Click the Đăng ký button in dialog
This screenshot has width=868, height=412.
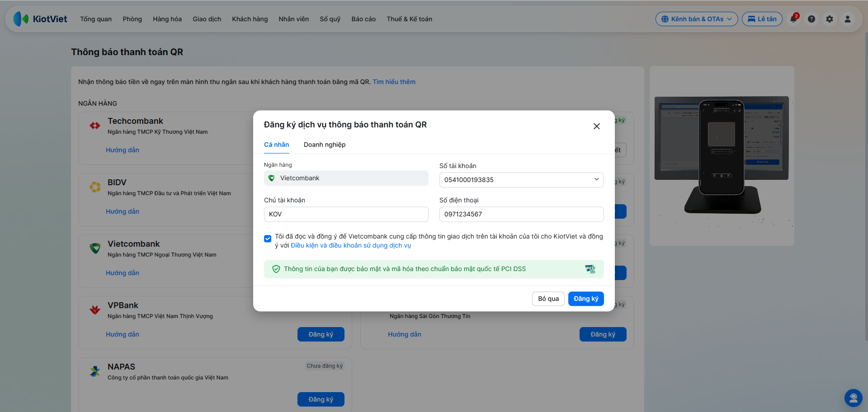(586, 299)
